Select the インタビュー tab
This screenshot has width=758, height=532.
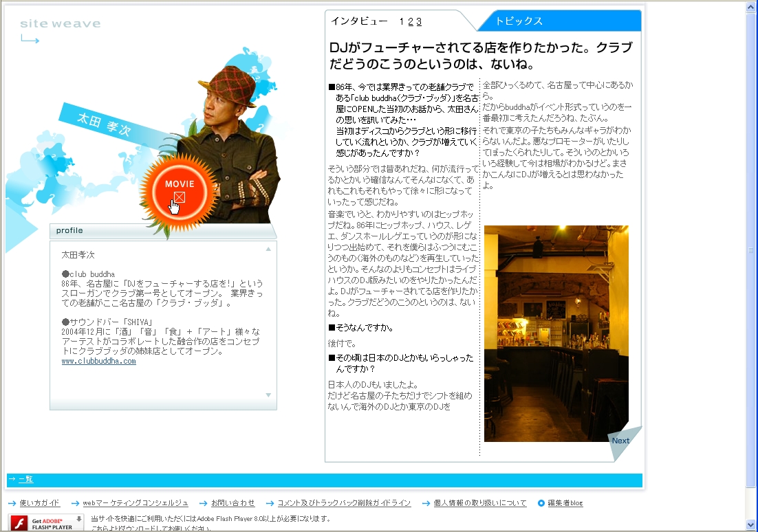pyautogui.click(x=359, y=21)
